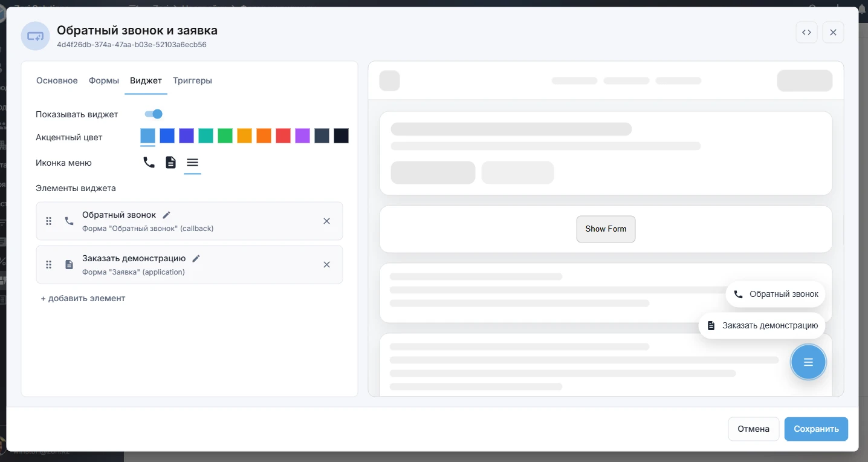This screenshot has width=868, height=462.
Task: Edit the Обратный звонок element name
Action: click(167, 215)
